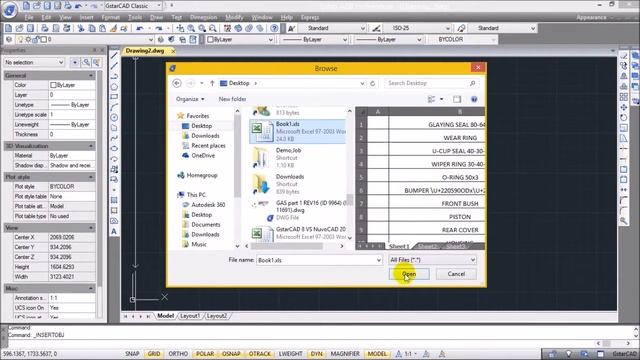Image resolution: width=640 pixels, height=360 pixels.
Task: Collapse the 3D Visualization section
Action: pyautogui.click(x=91, y=146)
